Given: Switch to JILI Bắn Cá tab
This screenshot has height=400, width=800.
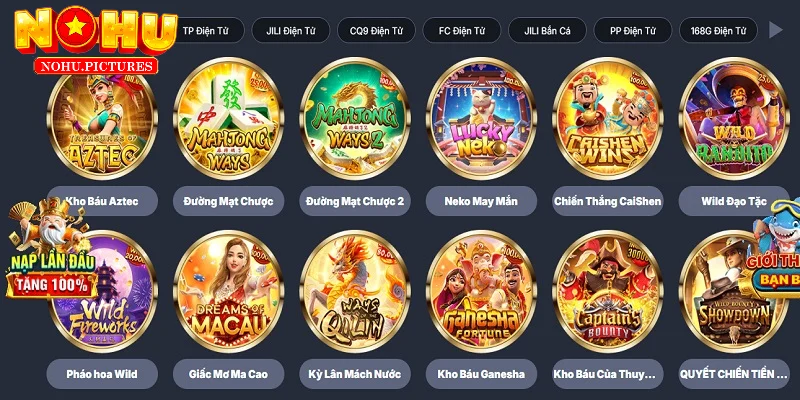Looking at the screenshot, I should [x=547, y=31].
